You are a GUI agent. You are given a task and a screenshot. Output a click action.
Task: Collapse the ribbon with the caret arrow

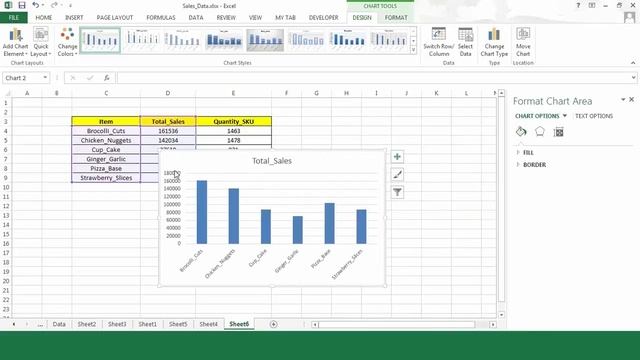click(x=633, y=63)
